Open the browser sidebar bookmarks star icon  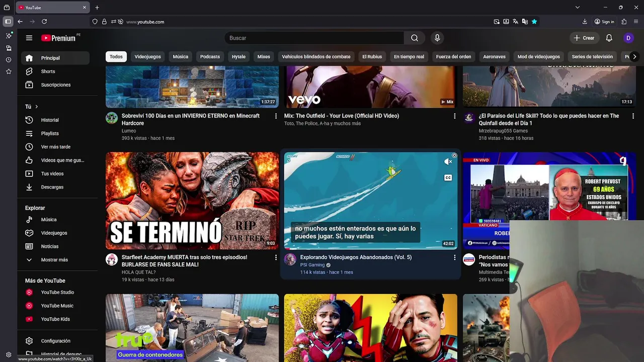tap(9, 72)
